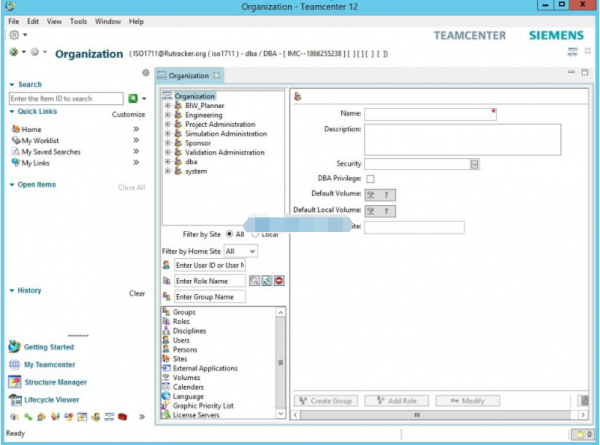This screenshot has height=445, width=600.
Task: Collapse the Search section
Action: 12,85
